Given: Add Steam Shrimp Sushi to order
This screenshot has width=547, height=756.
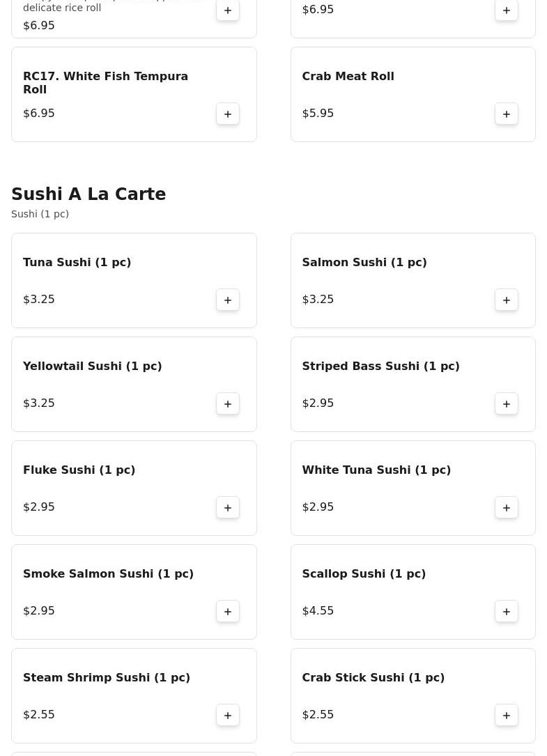Looking at the screenshot, I should coord(228,715).
